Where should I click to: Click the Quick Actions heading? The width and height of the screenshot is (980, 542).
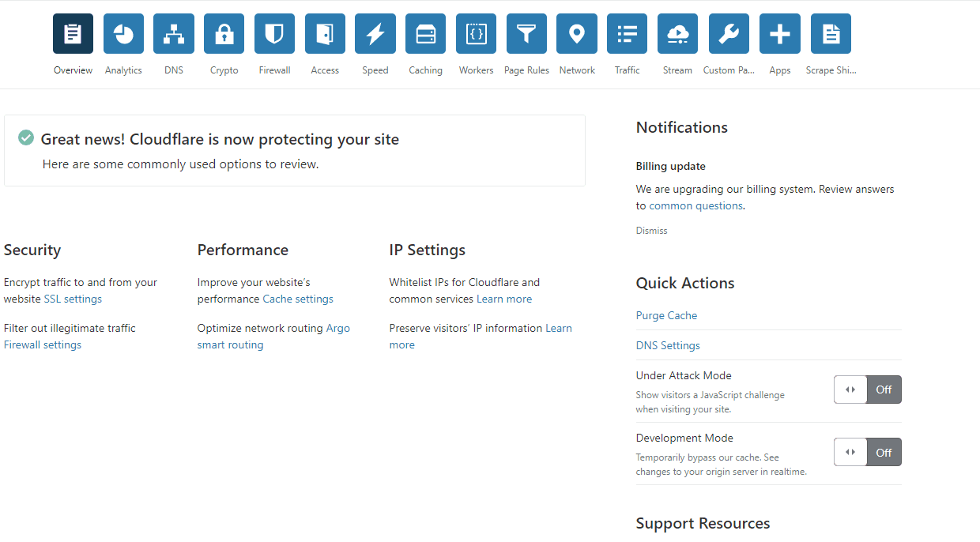(685, 284)
